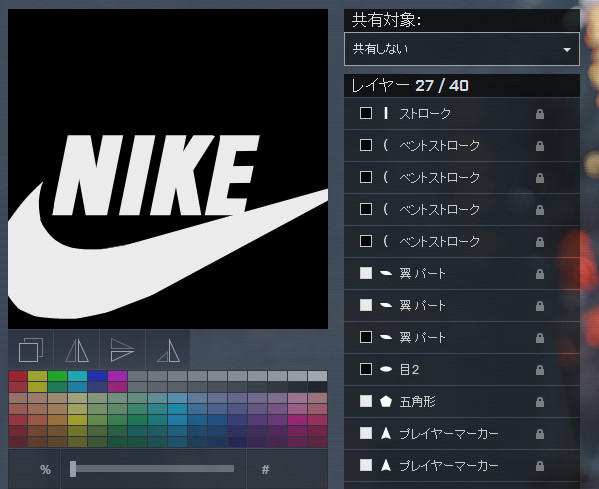The height and width of the screenshot is (489, 599).
Task: Pick the lightest gray swatch ending the top row
Action: [x=317, y=376]
